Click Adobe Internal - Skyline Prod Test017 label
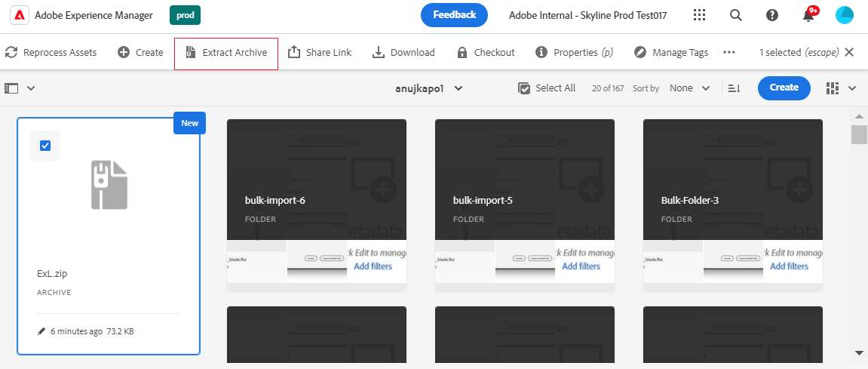The width and height of the screenshot is (868, 369). (x=588, y=16)
